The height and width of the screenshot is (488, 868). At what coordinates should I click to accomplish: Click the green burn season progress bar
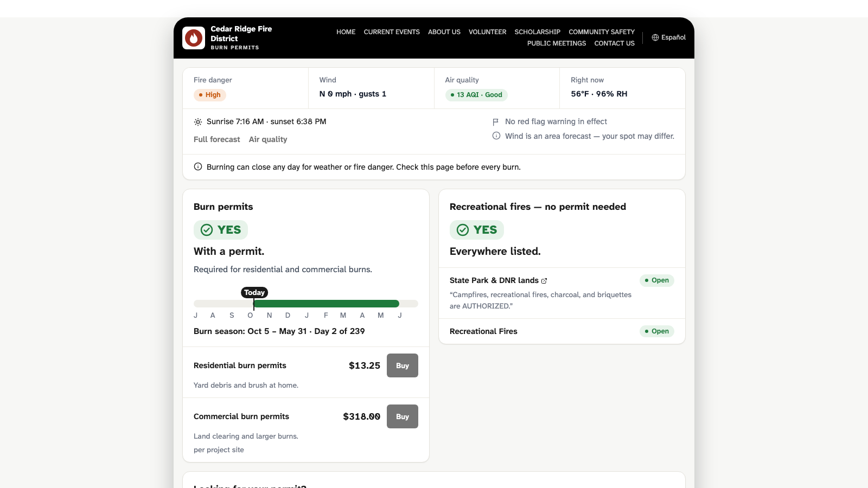[326, 304]
